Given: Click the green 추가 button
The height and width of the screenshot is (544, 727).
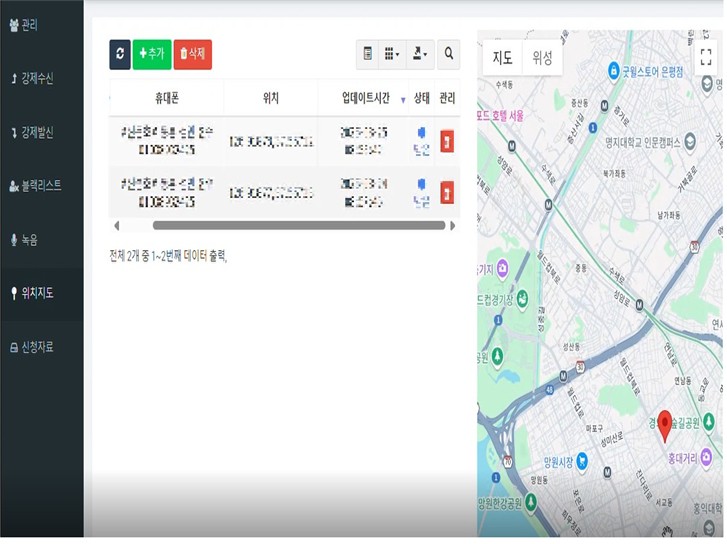Looking at the screenshot, I should (x=152, y=54).
